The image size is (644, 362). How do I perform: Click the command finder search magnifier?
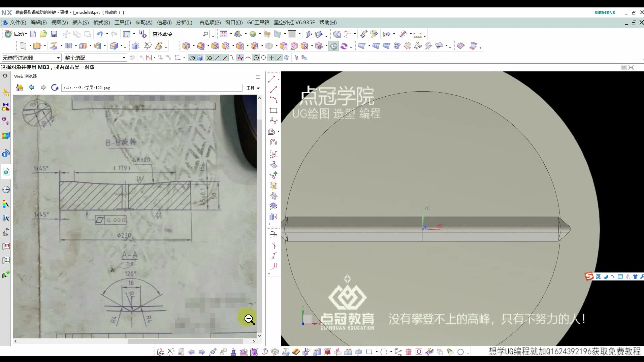[205, 34]
